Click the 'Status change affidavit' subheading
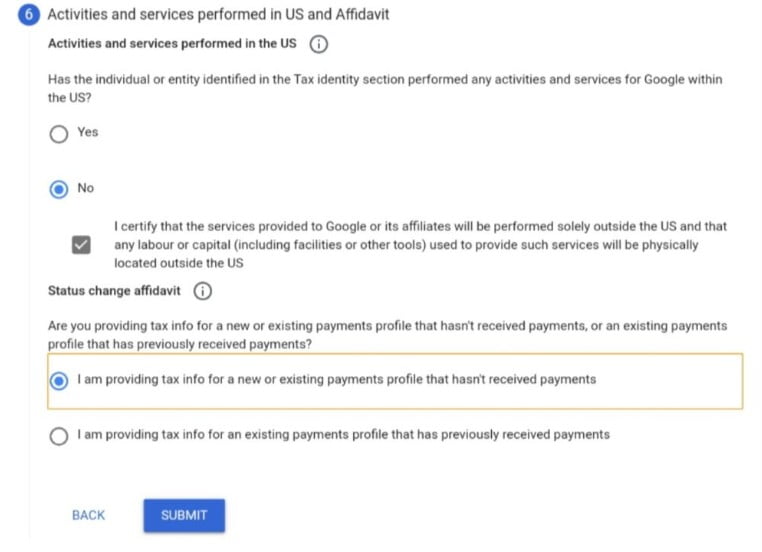762x552 pixels. pos(114,291)
